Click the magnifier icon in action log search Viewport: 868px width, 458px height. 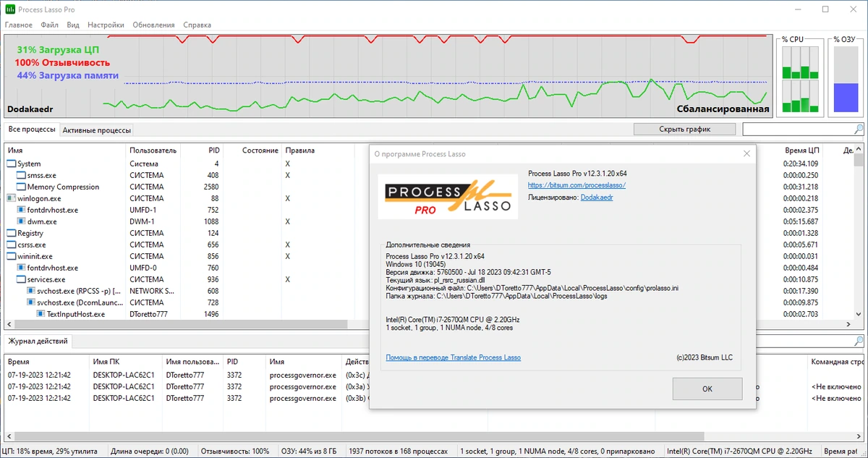859,341
